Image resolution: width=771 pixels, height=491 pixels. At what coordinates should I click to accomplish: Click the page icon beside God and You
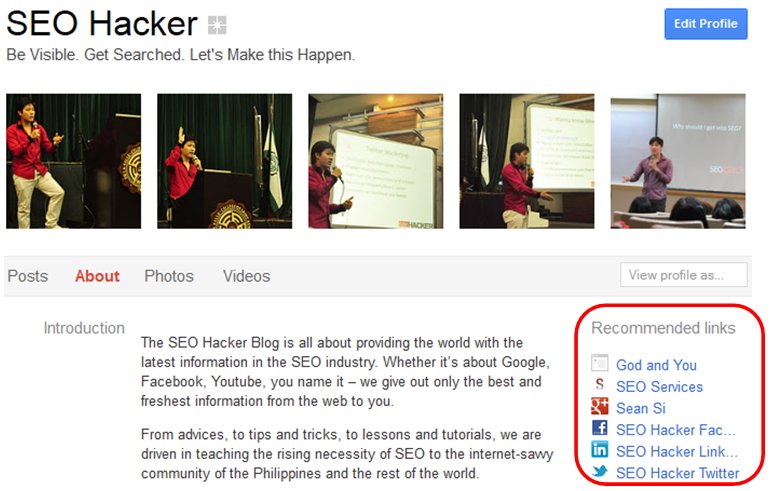pos(599,363)
